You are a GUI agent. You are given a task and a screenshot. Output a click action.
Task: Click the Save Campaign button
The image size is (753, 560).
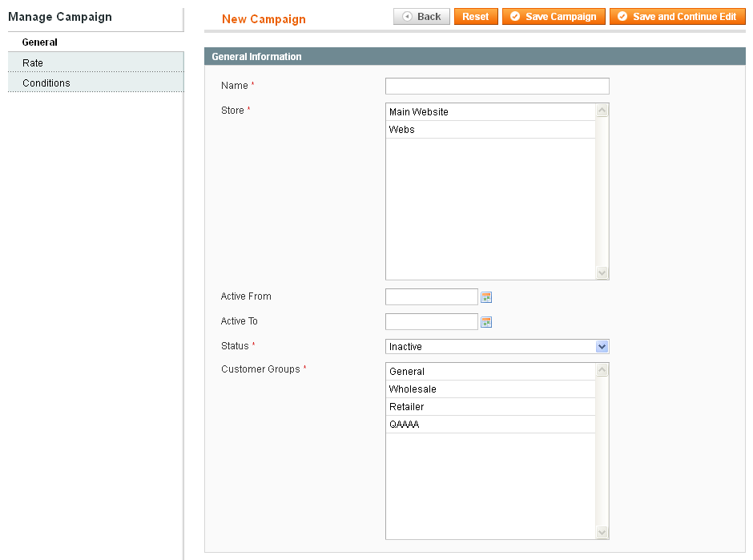(554, 16)
